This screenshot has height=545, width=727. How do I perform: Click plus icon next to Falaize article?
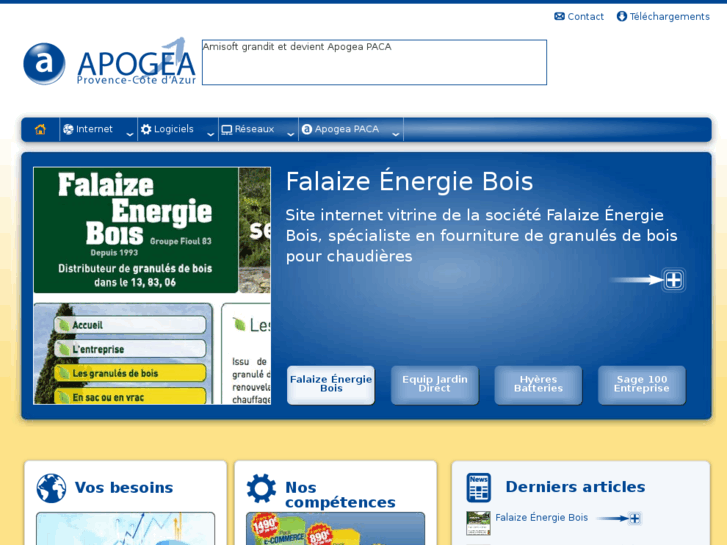point(635,518)
